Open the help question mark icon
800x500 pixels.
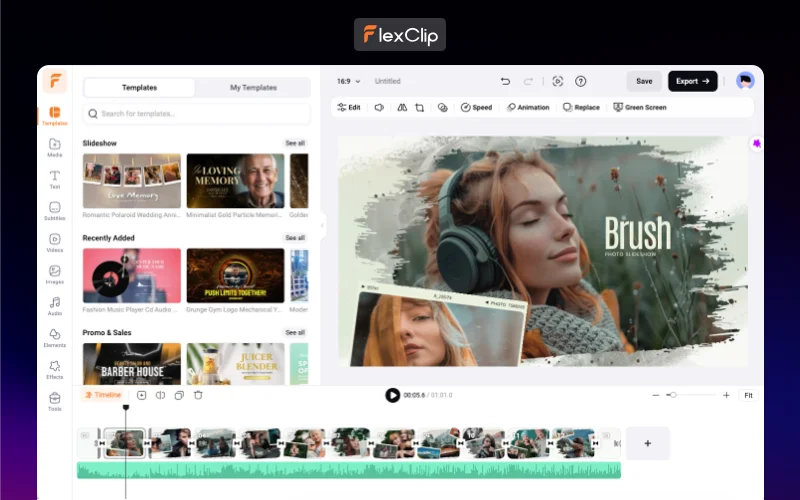[x=581, y=81]
